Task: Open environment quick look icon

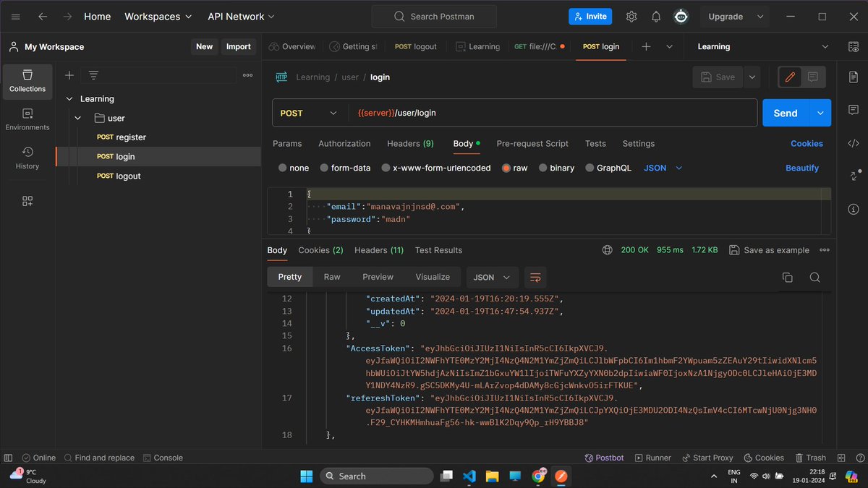Action: pos(854,46)
